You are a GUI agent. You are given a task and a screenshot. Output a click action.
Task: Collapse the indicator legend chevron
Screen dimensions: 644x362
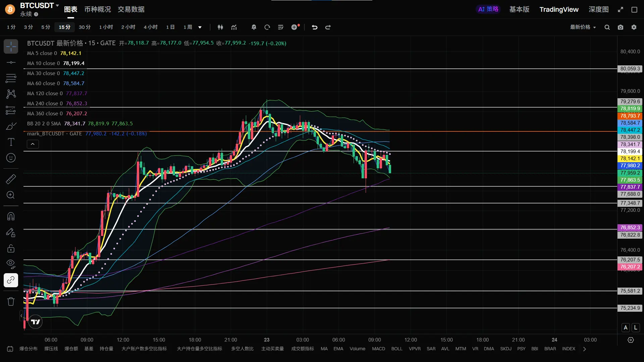click(x=33, y=144)
